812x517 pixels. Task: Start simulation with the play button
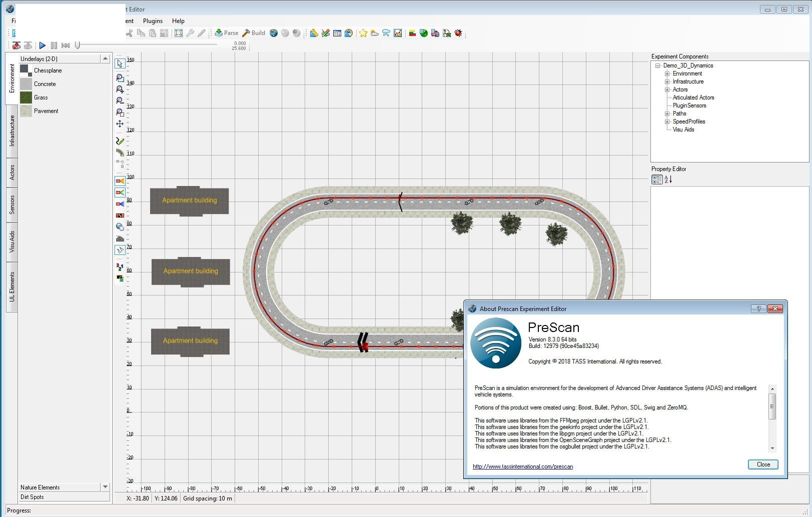(43, 45)
